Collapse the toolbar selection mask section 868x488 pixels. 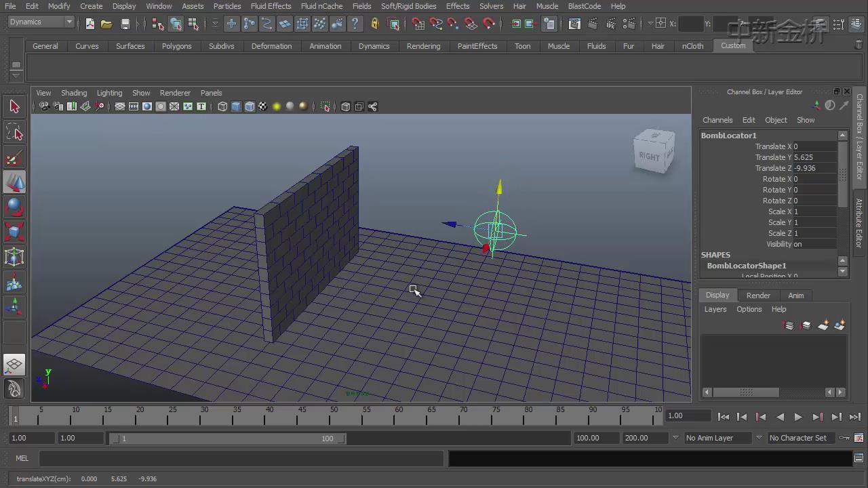pyautogui.click(x=215, y=24)
